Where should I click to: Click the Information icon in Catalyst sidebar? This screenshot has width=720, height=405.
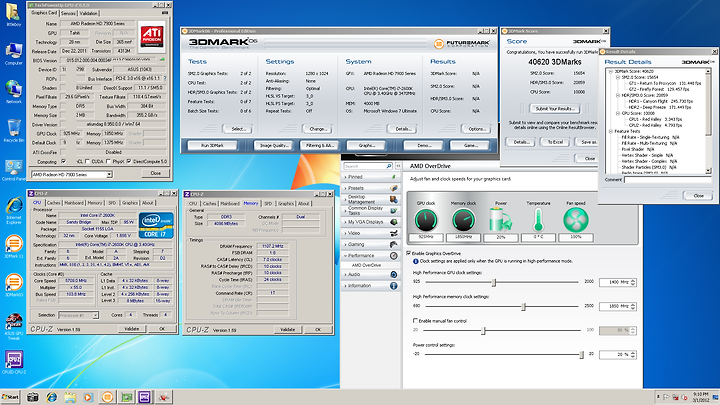click(x=394, y=286)
